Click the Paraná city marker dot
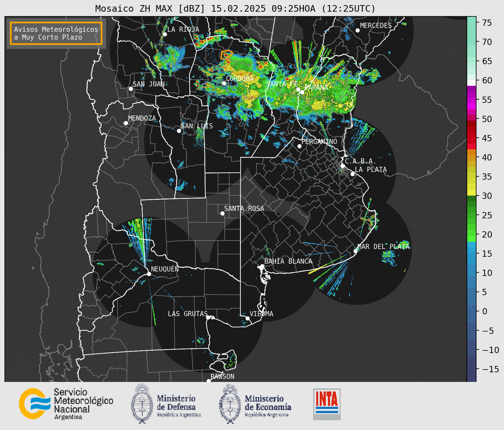This screenshot has height=430, width=504. click(302, 92)
